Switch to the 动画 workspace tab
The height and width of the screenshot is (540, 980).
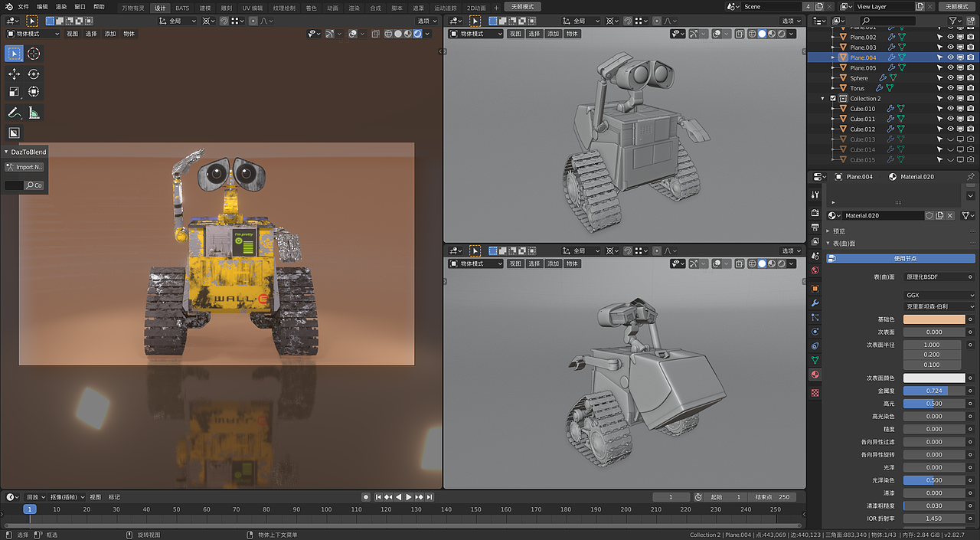point(332,8)
